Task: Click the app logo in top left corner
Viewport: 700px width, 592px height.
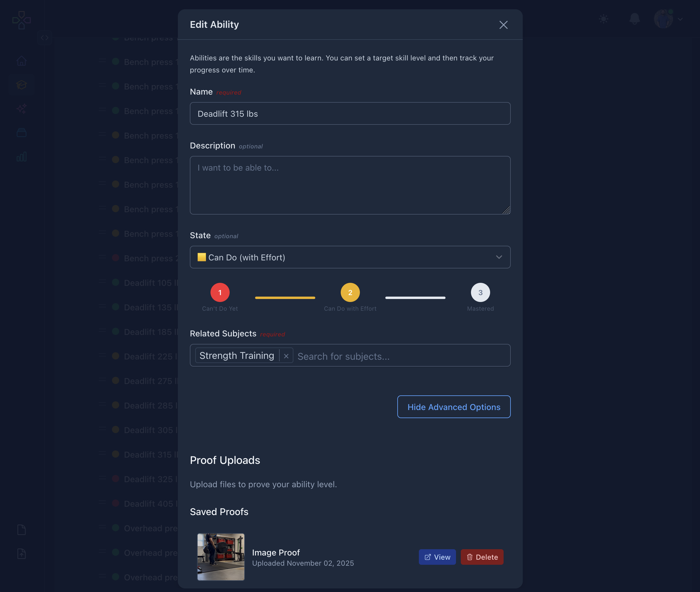Action: 21,20
